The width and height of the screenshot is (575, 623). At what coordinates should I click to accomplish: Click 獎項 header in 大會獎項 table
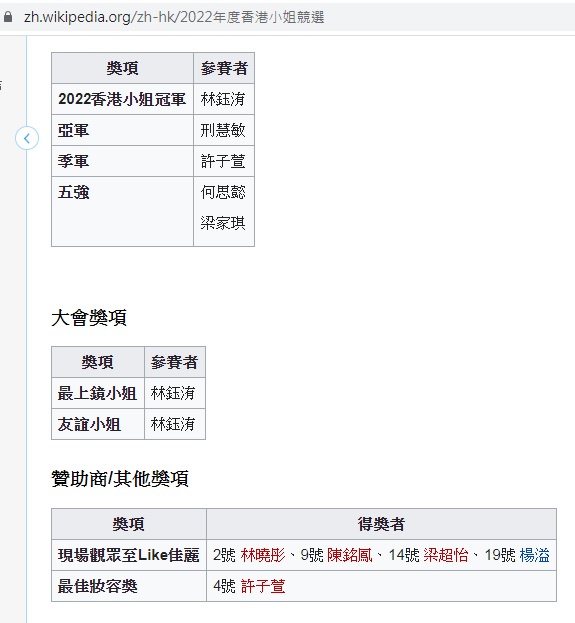pos(98,362)
